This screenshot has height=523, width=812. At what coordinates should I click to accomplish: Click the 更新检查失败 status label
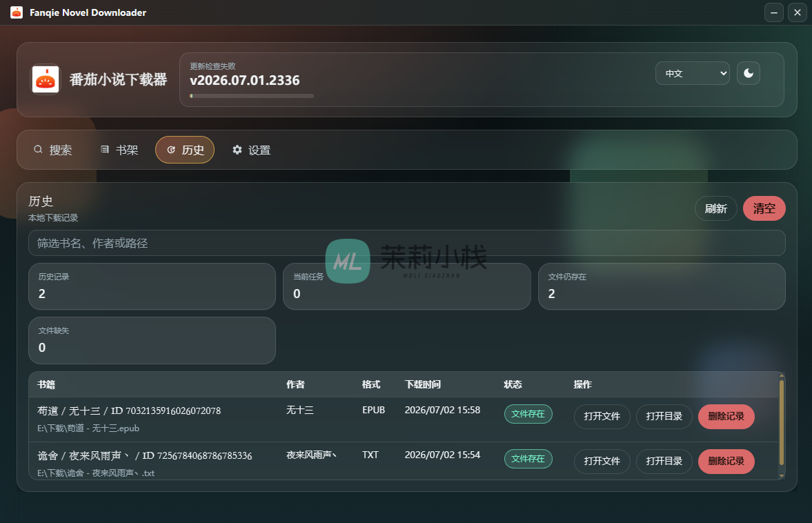click(x=212, y=66)
